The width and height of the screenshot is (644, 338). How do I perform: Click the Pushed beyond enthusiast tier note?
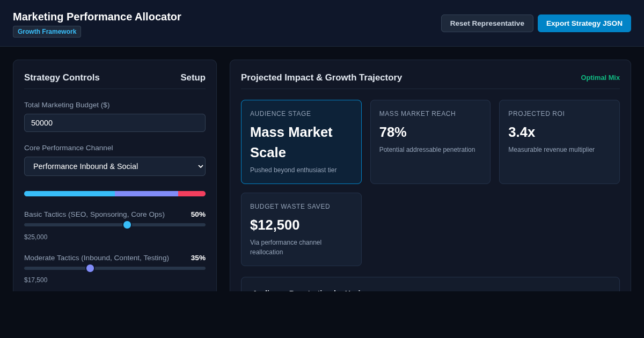(x=294, y=170)
